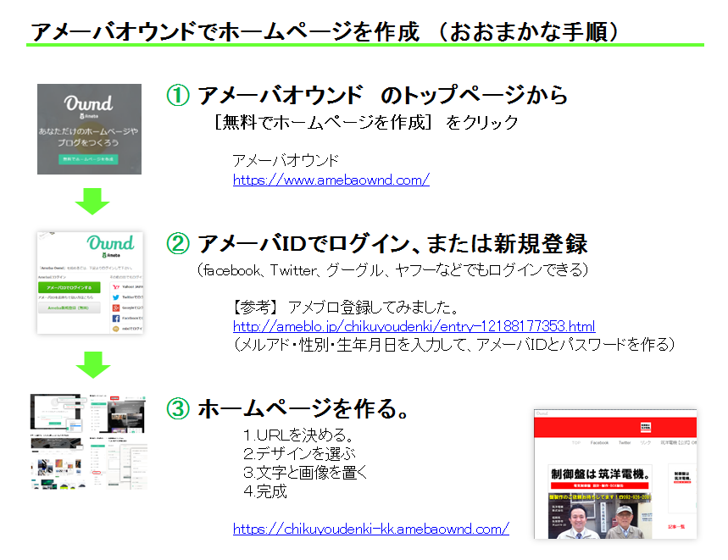Click the text 【参考】アメブロ登録してみました。

346,308
